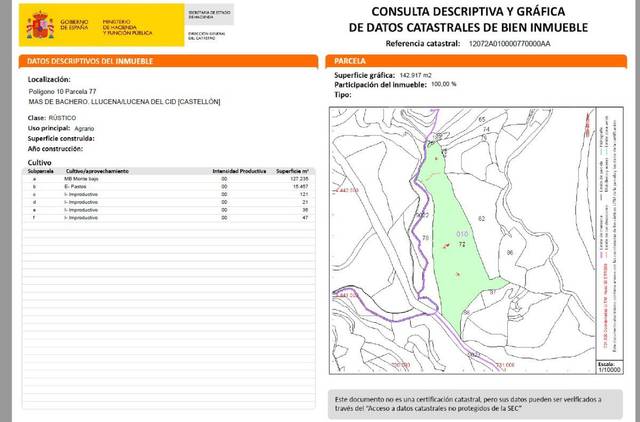Viewport: 640px width, 422px height.
Task: Click the '00' intensity in the Pastos row
Action: [224, 187]
